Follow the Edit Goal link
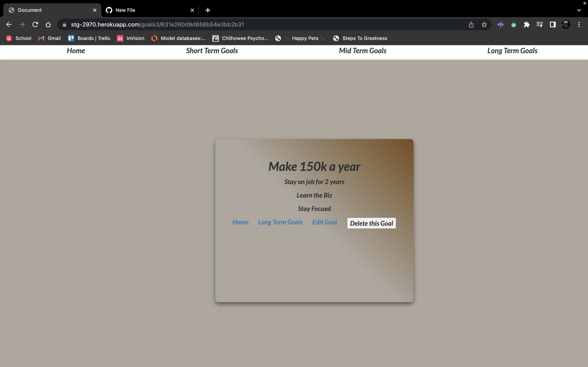Screen dimensions: 588x367 tap(324, 222)
